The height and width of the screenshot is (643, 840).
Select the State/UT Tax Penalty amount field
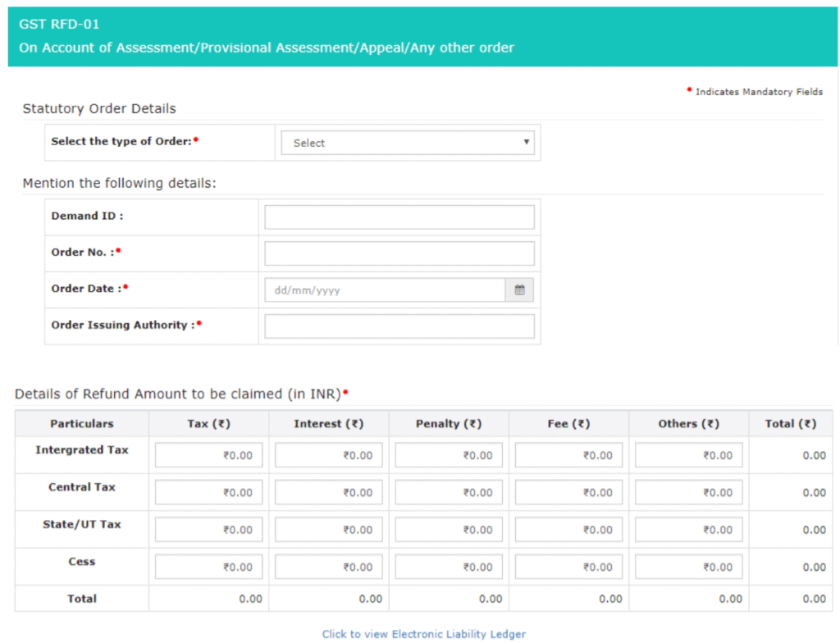[x=449, y=530]
